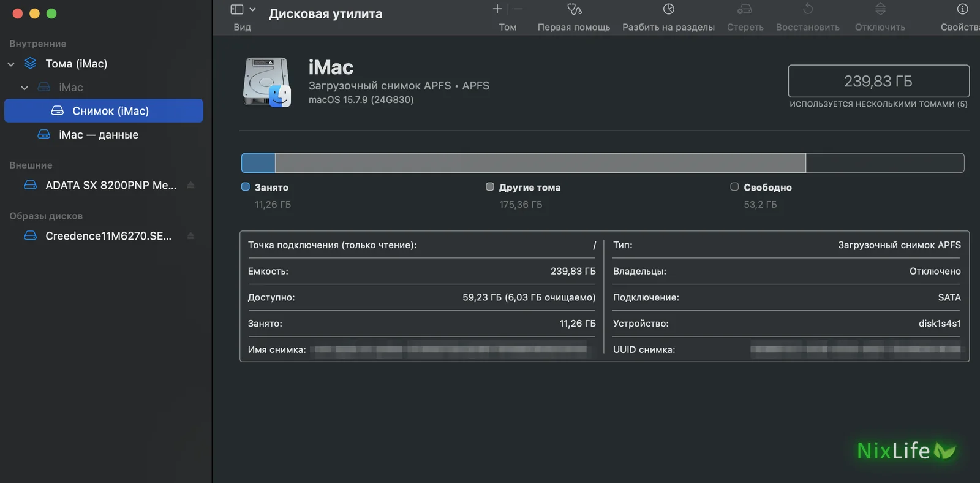Click the Внешние sidebar section header

click(31, 165)
